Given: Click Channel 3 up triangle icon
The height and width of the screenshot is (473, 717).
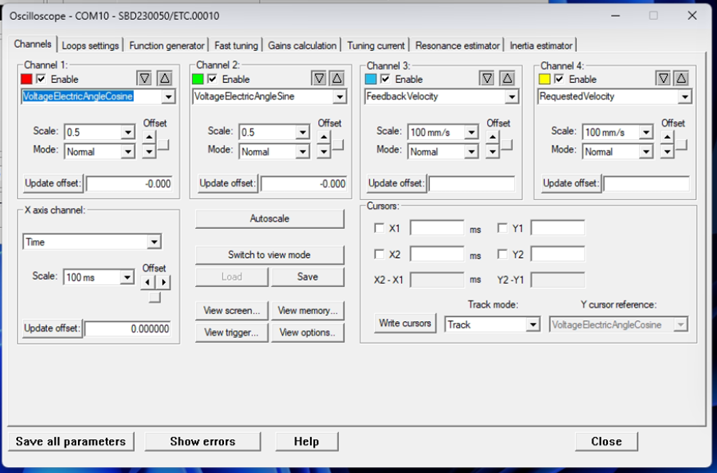Looking at the screenshot, I should 507,78.
